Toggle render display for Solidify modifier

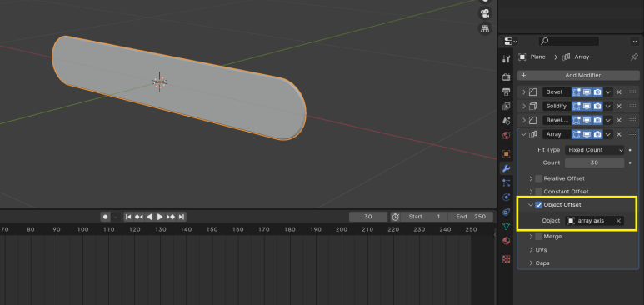pos(597,106)
